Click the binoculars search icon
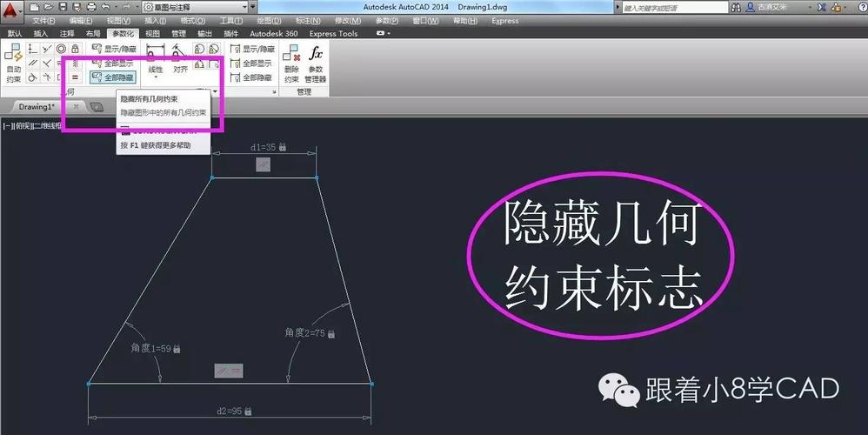Image resolution: width=868 pixels, height=435 pixels. 737,7
